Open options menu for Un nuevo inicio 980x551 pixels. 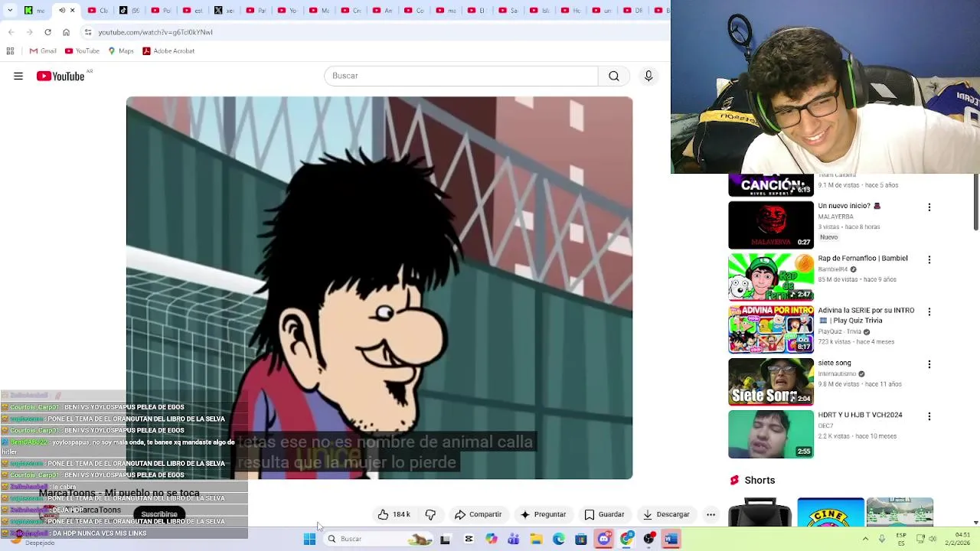929,207
